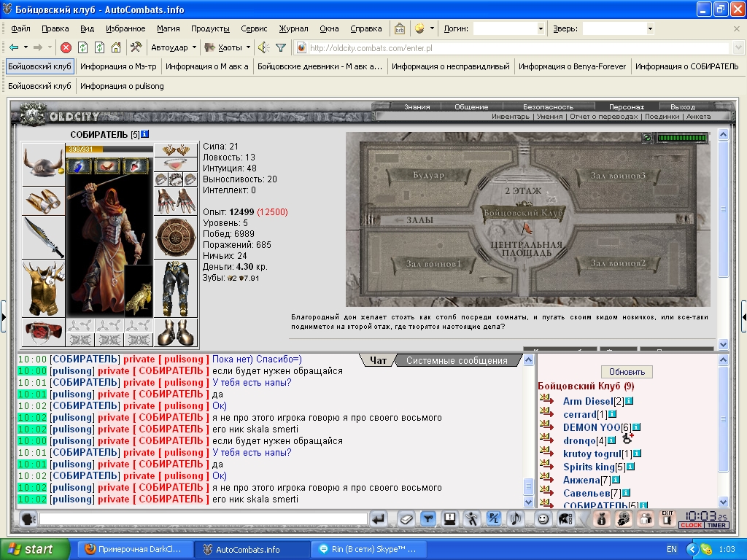The height and width of the screenshot is (560, 747).
Task: Click the red belt equipment slot
Action: click(x=43, y=332)
